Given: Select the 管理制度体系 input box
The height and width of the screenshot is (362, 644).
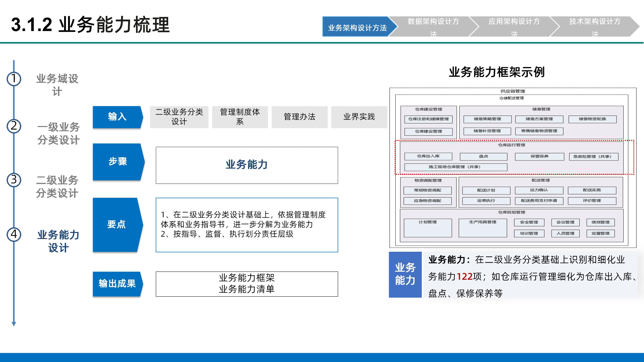Looking at the screenshot, I should [240, 117].
